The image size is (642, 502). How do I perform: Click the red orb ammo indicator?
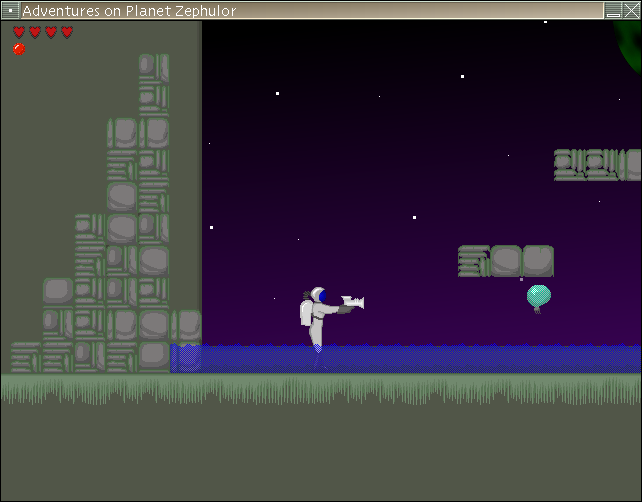pos(19,49)
